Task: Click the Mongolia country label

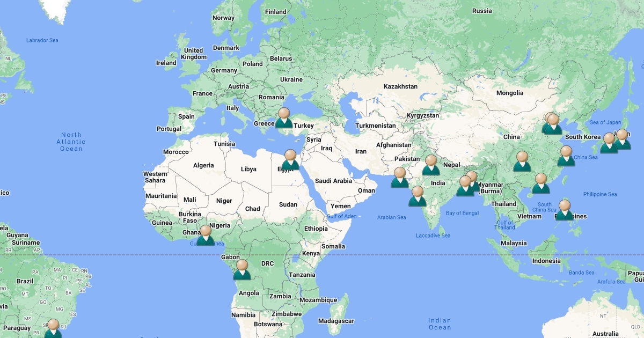Action: click(x=509, y=93)
